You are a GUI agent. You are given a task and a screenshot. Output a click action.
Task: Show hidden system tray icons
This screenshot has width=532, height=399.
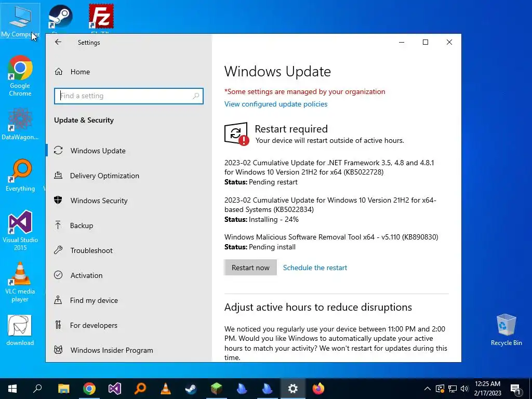(428, 389)
